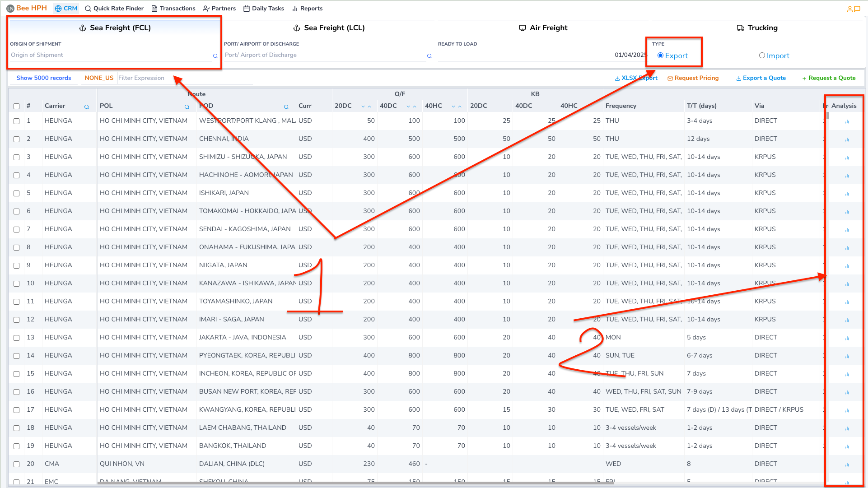
Task: Sort 20DC column descending with down chevron
Action: click(x=363, y=107)
